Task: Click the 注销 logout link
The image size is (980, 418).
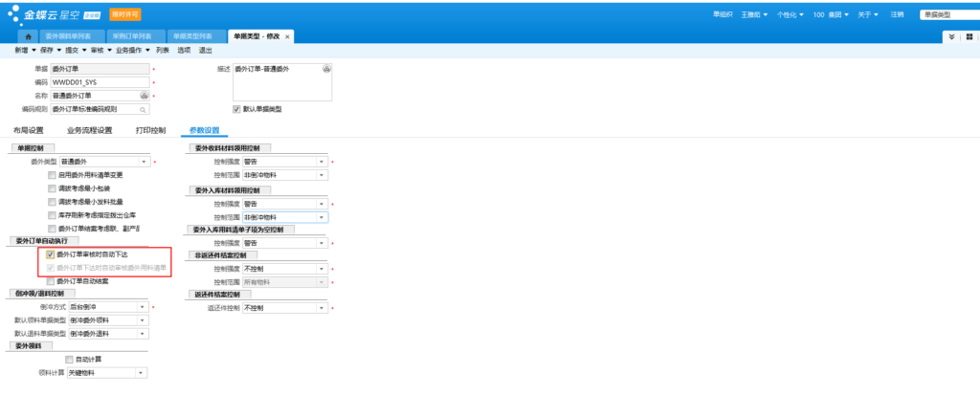Action: (x=897, y=14)
